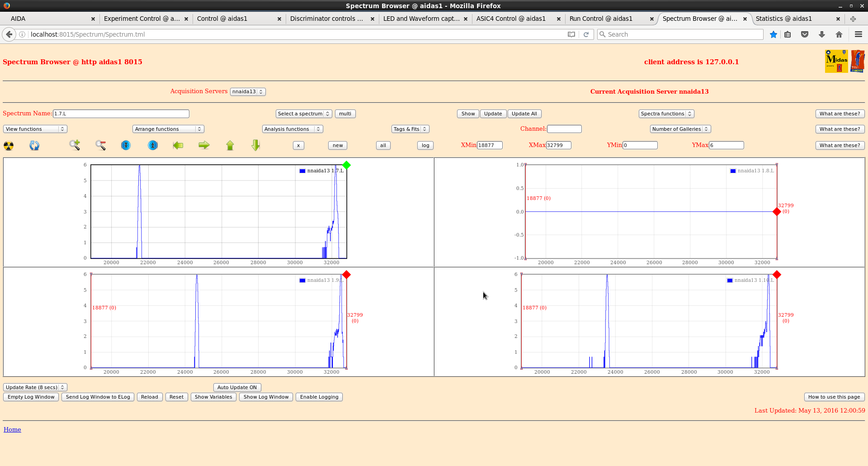Click the Pocket save icon
The width and height of the screenshot is (868, 466).
pyautogui.click(x=805, y=34)
